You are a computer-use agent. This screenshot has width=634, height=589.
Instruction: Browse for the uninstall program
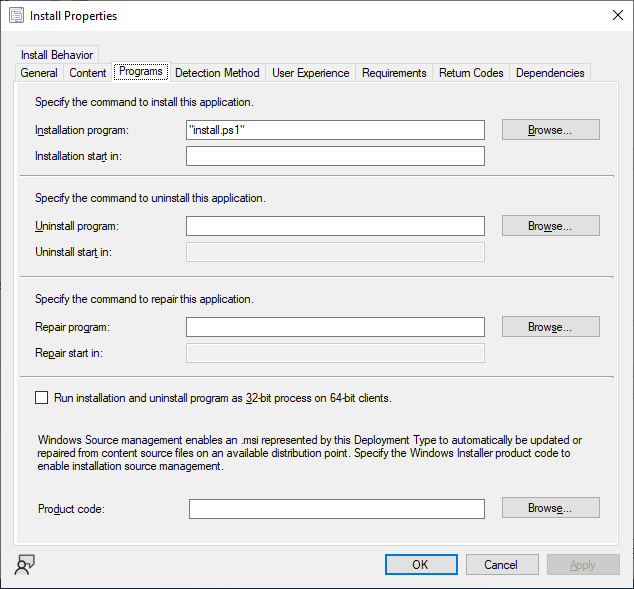click(x=551, y=226)
